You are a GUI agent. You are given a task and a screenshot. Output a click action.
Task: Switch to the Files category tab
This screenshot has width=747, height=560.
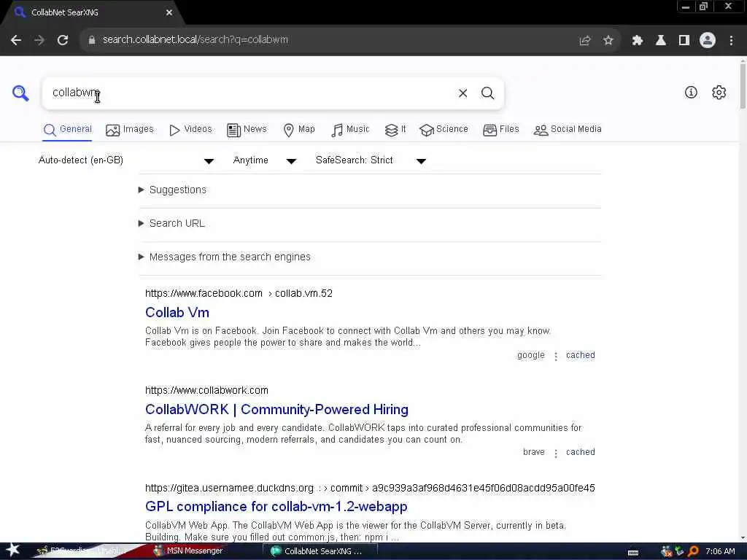point(500,130)
